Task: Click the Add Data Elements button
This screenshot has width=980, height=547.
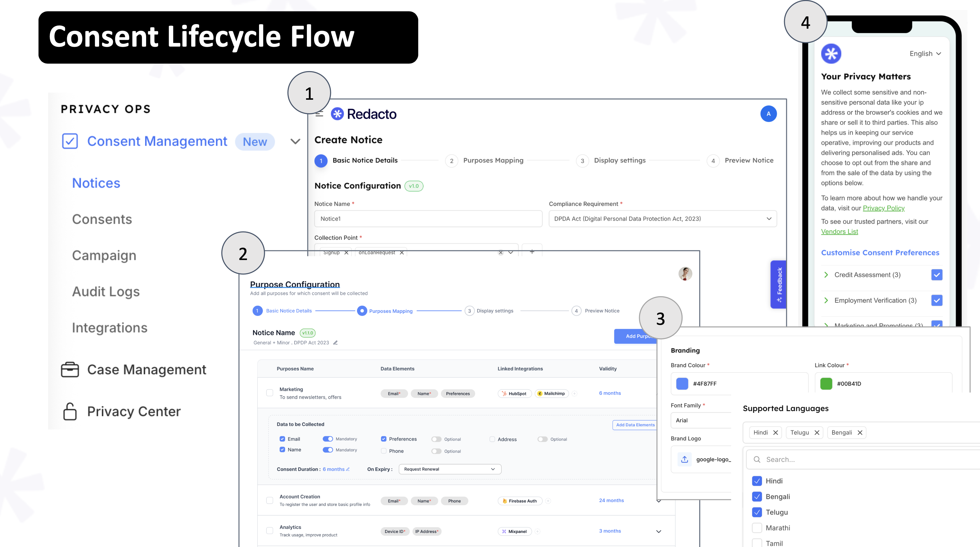Action: point(635,425)
